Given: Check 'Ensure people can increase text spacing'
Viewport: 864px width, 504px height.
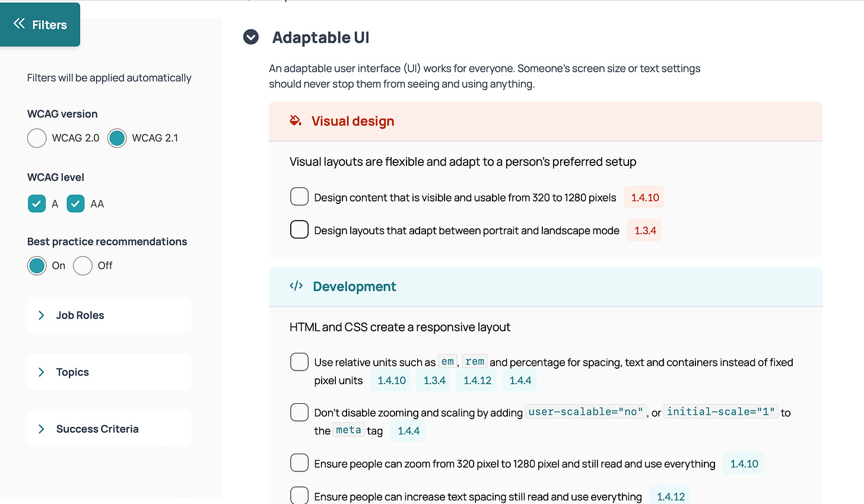Looking at the screenshot, I should coord(299,495).
